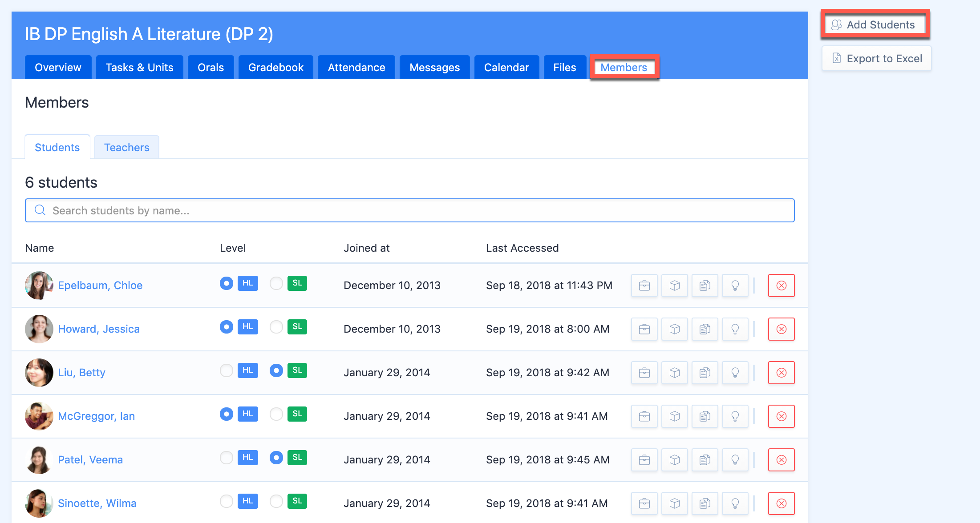Screen dimensions: 980x523
Task: Click the documents icon for Howard, Jessica
Action: [x=705, y=329]
